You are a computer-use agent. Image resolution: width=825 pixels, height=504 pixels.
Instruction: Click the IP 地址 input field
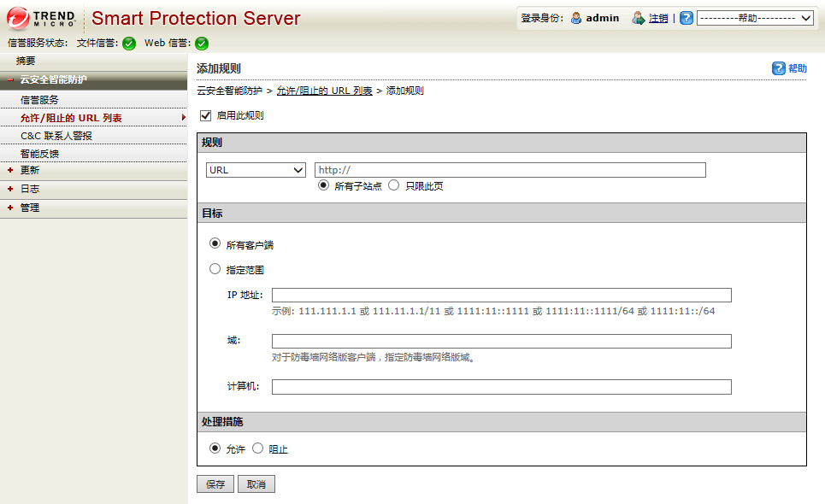tap(501, 296)
